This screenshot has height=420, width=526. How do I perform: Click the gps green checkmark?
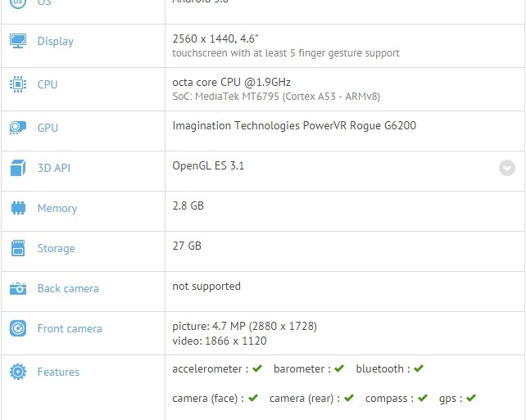coord(471,399)
